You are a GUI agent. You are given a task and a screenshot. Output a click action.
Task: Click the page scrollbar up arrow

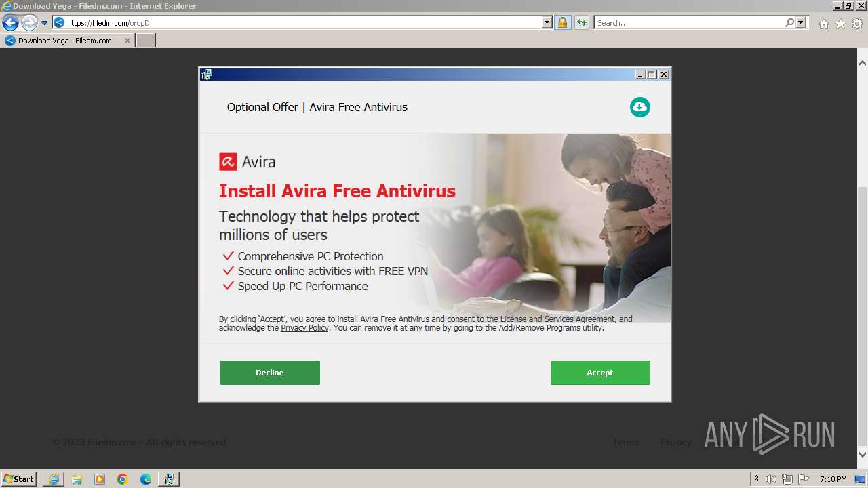pos(863,63)
